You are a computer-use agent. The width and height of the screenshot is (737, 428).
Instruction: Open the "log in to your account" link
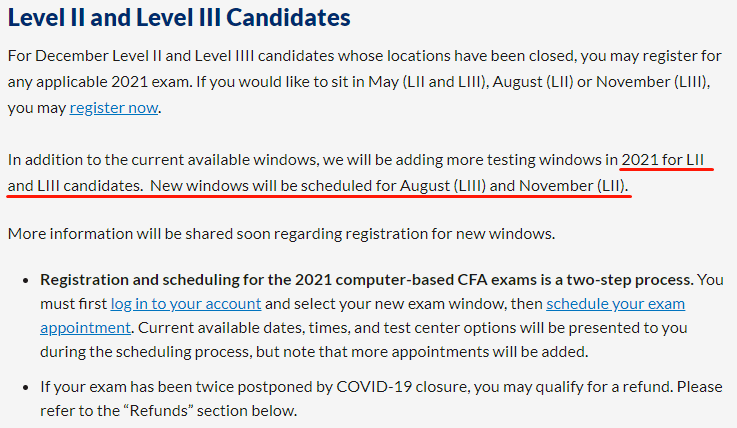[186, 303]
